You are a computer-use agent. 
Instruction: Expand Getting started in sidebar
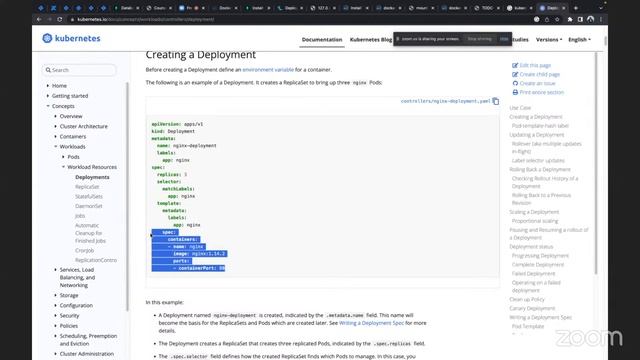48,96
